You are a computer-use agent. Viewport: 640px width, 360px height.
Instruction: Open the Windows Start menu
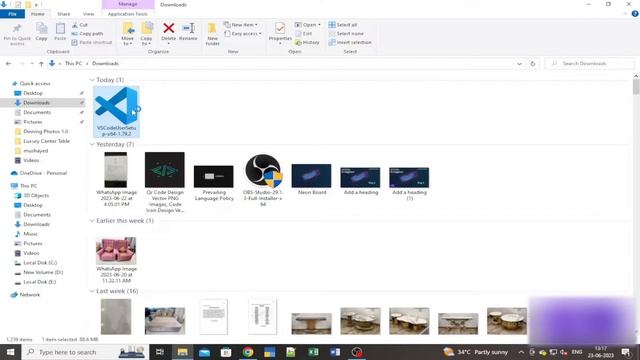[10, 352]
